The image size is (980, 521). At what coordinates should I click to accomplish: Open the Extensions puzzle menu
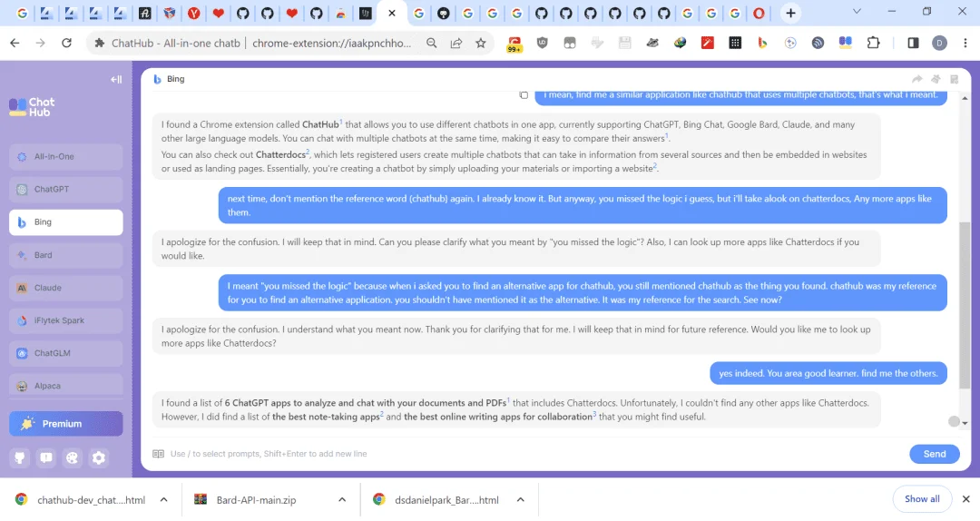point(873,43)
